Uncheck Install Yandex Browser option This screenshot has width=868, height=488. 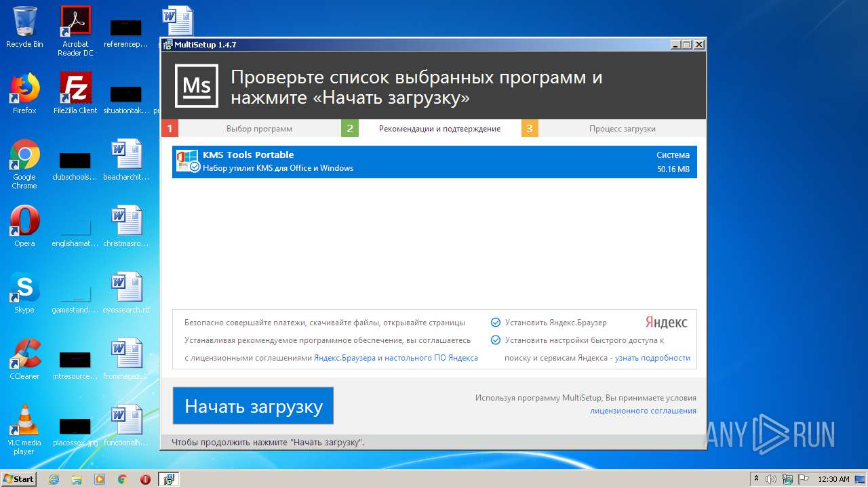[496, 323]
